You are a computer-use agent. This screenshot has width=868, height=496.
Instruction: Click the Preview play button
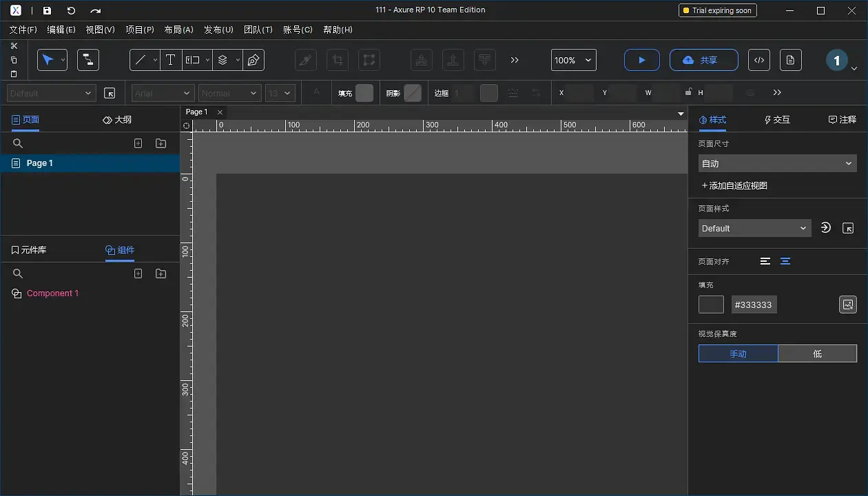tap(641, 60)
